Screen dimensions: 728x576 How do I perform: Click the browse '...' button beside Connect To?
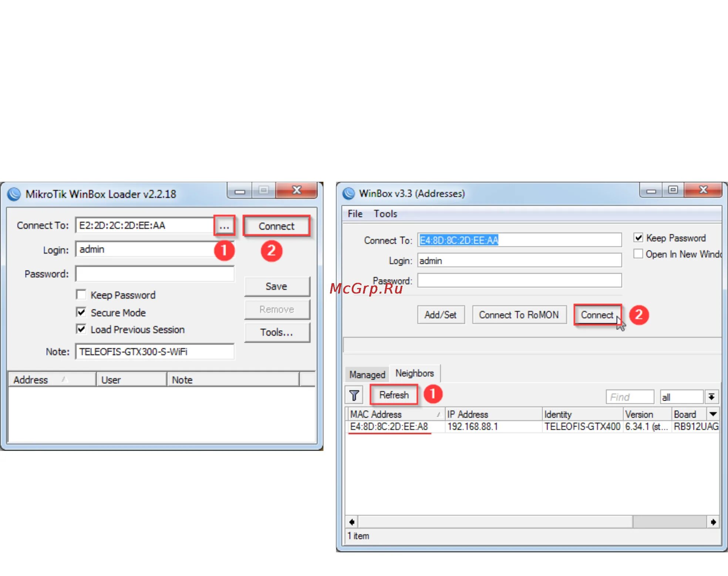224,225
